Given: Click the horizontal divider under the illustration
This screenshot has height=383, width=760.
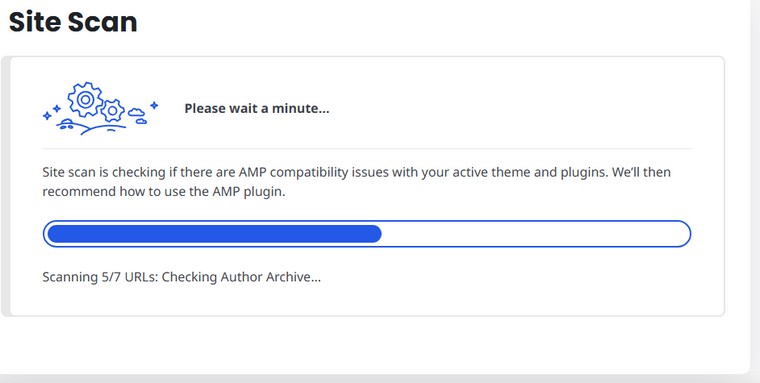Looking at the screenshot, I should (367, 148).
